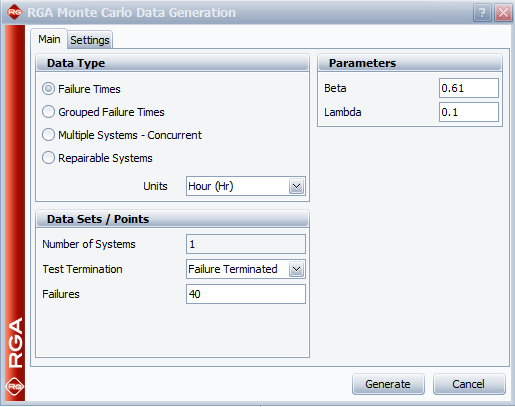Image resolution: width=515 pixels, height=407 pixels.
Task: Click the Number of Systems field
Action: tap(246, 244)
